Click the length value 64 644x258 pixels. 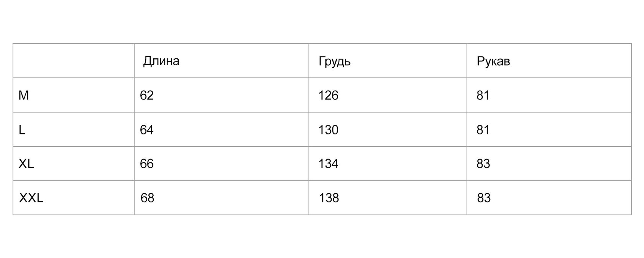click(x=146, y=130)
